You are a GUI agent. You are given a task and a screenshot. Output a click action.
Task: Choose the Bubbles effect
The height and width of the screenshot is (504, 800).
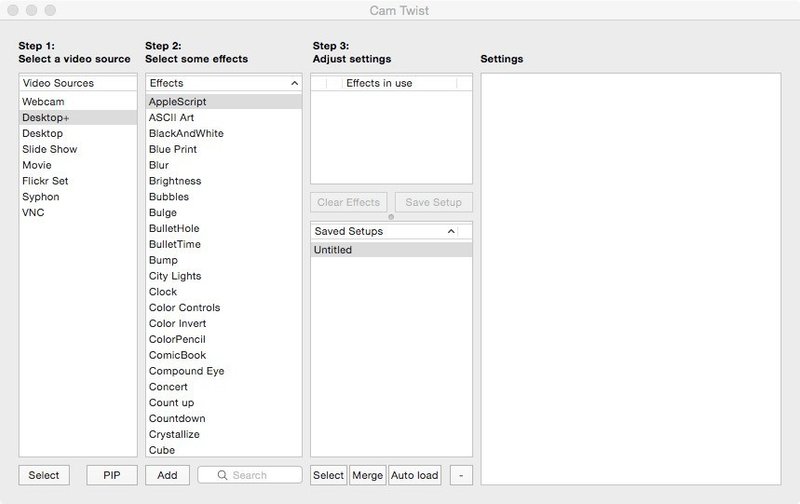[223, 196]
